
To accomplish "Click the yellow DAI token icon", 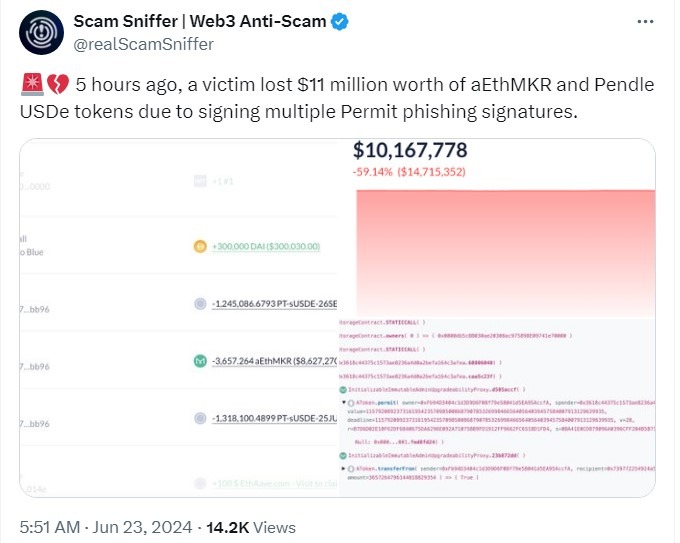I will 200,246.
